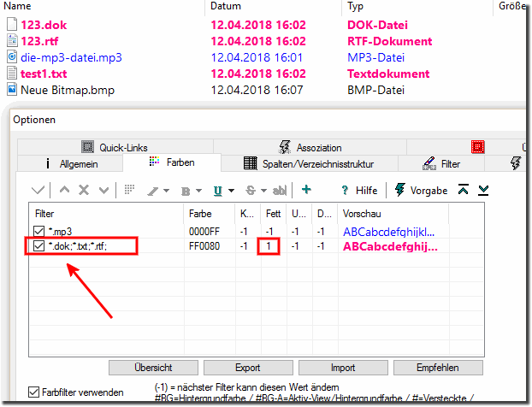Click the checkmark apply icon in the toolbar

click(38, 191)
